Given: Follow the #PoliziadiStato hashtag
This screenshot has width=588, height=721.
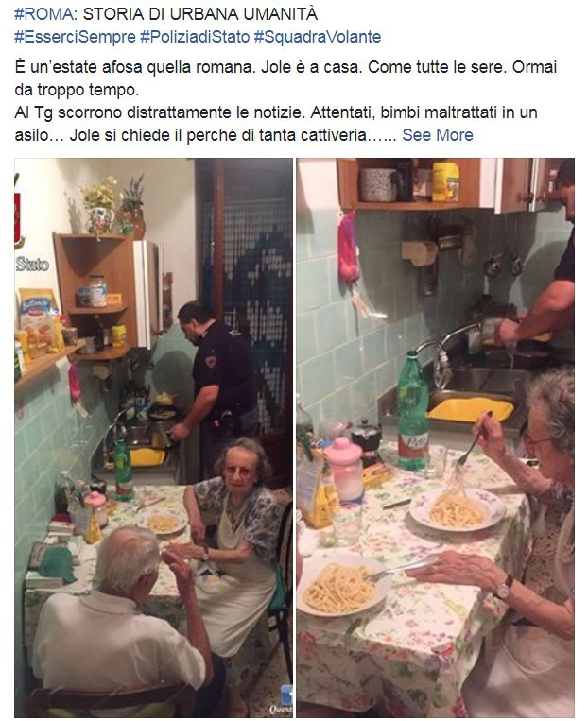Looking at the screenshot, I should tap(195, 37).
